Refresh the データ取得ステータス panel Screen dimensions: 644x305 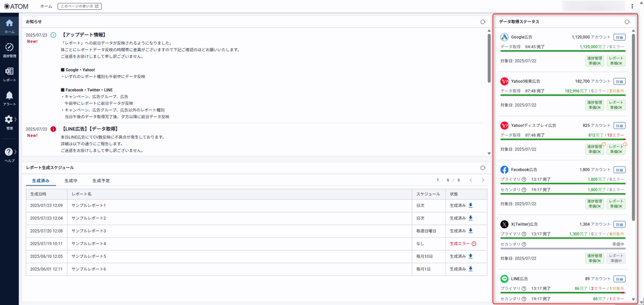627,22
